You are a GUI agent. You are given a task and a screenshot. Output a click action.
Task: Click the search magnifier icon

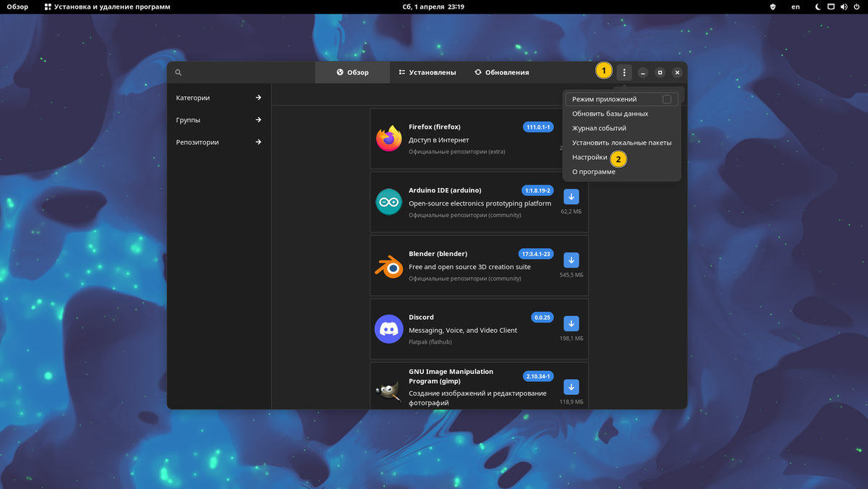(178, 72)
